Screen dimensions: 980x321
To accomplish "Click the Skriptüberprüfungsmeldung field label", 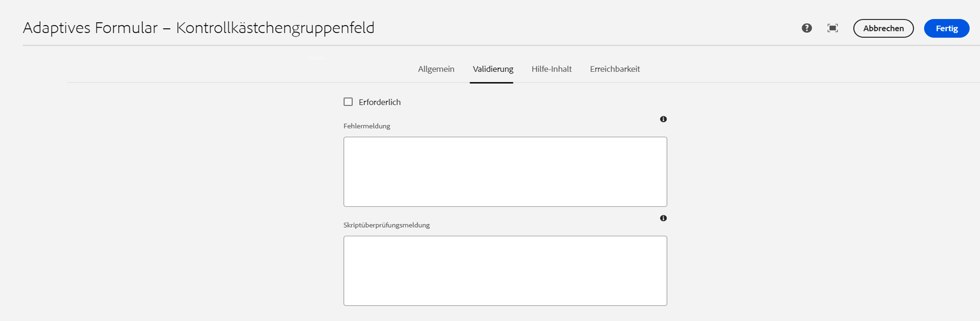I will (387, 225).
